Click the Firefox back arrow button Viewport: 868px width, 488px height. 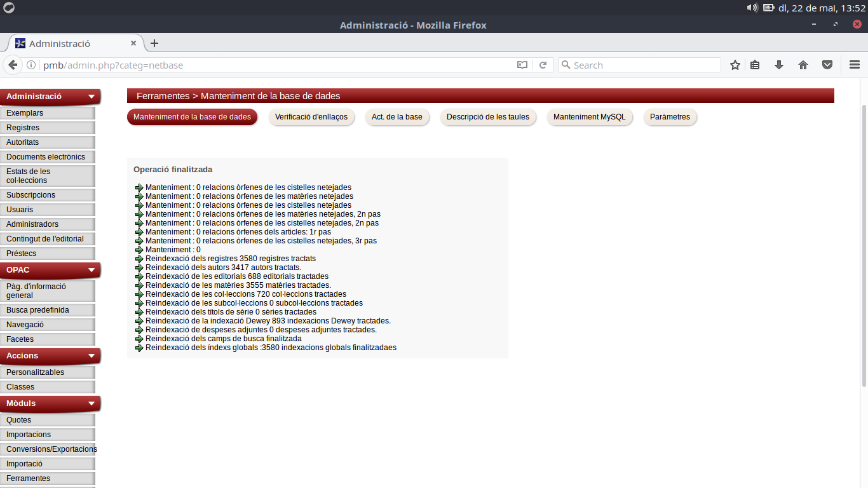coord(13,65)
